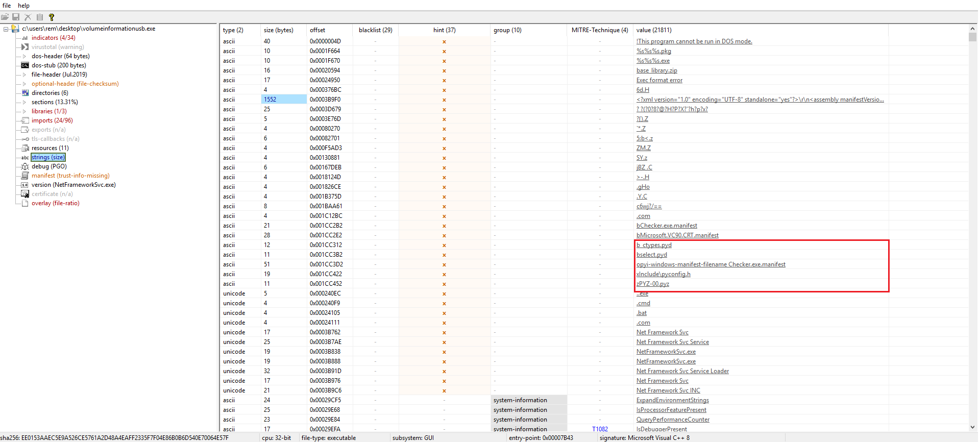Click the close file (X) toolbar icon
This screenshot has width=980, height=442.
pos(28,17)
